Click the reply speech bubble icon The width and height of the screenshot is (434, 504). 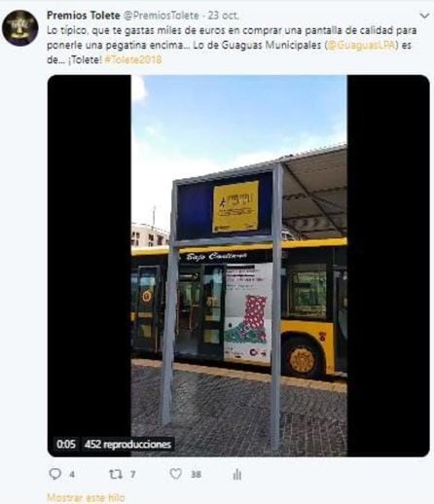tap(54, 474)
